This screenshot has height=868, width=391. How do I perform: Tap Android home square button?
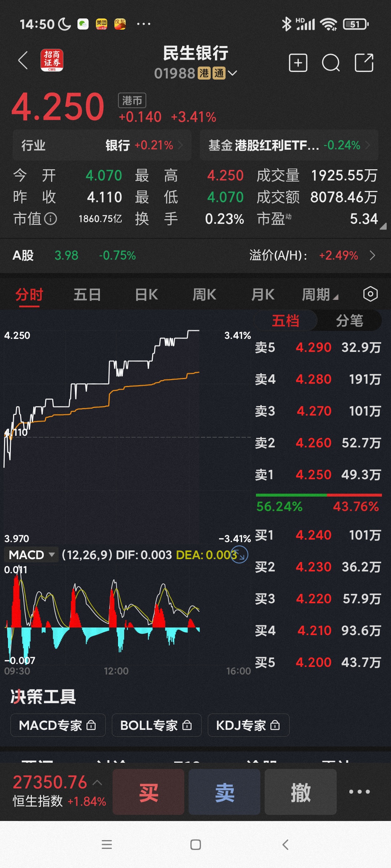click(x=195, y=844)
